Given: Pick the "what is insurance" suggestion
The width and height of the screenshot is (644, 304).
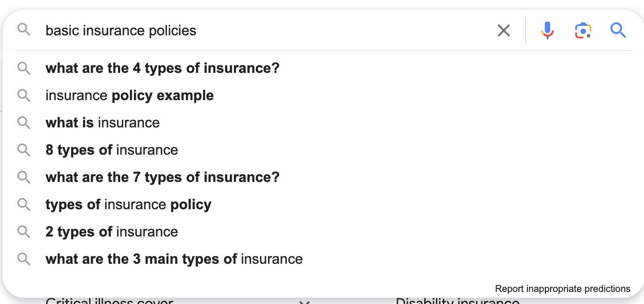Looking at the screenshot, I should pos(103,123).
